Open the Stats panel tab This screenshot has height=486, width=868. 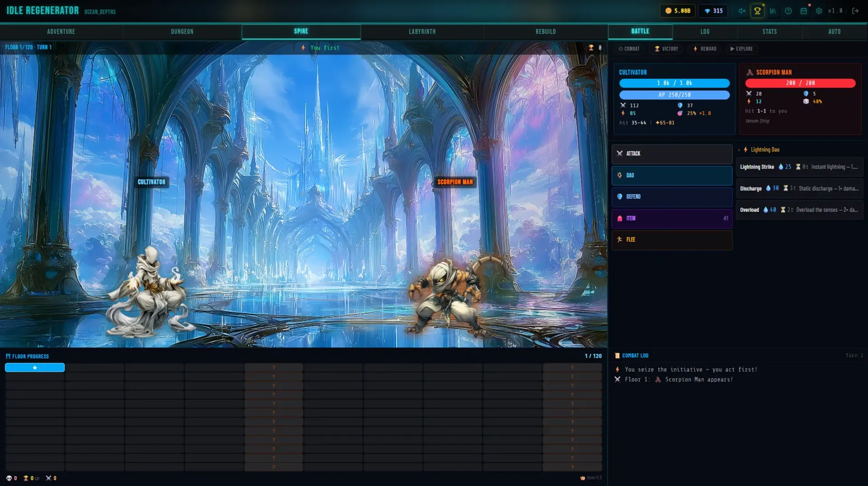point(770,32)
